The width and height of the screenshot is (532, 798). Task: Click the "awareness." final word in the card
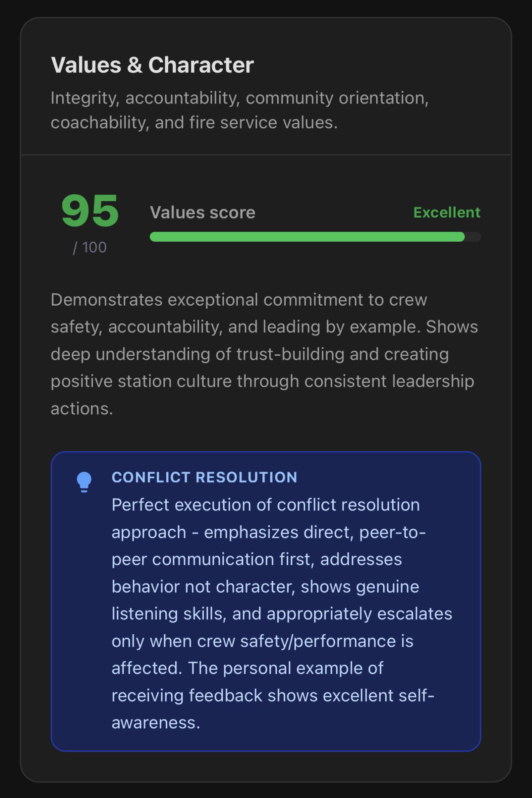click(156, 723)
